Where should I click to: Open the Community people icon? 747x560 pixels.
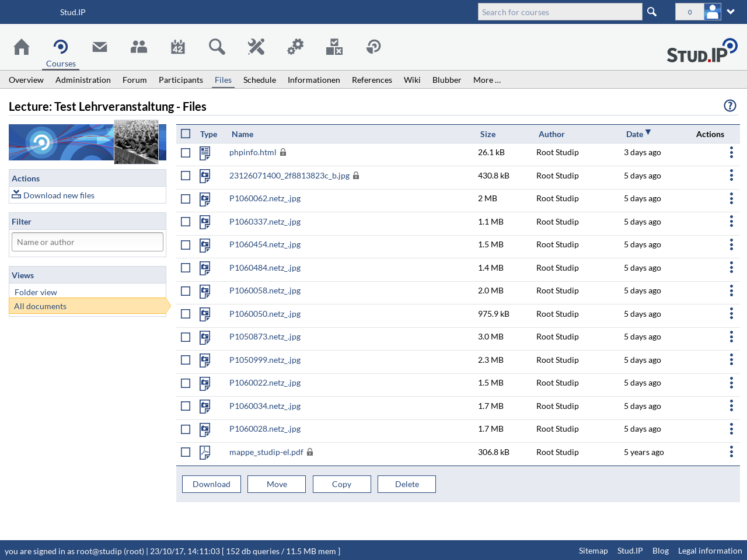(139, 47)
